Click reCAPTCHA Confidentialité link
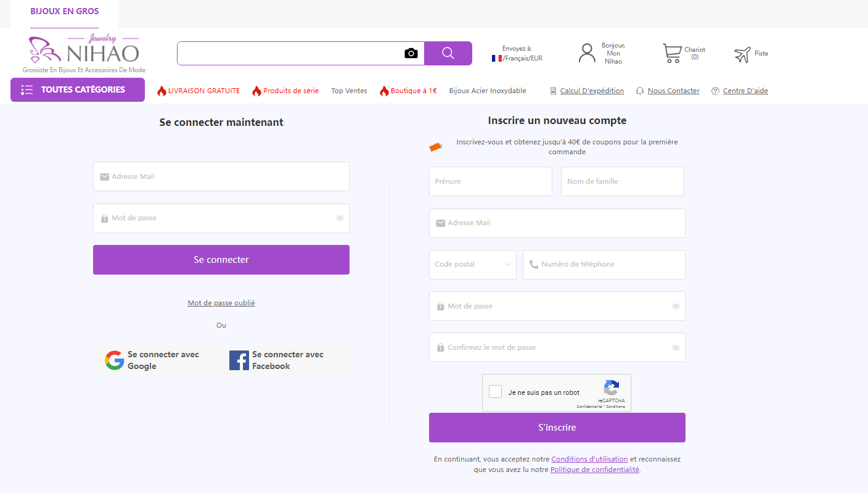868x493 pixels. (589, 407)
